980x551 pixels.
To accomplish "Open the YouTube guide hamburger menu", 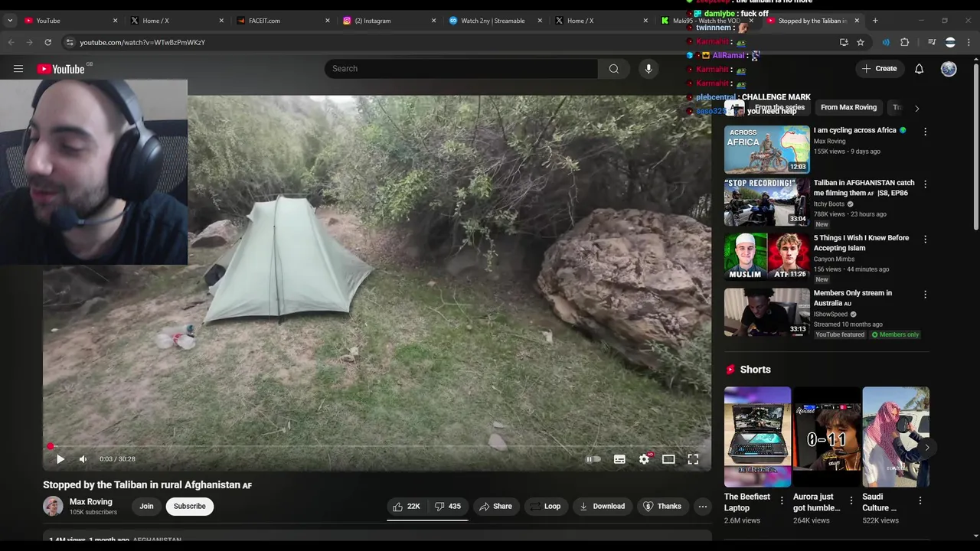I will tap(18, 69).
